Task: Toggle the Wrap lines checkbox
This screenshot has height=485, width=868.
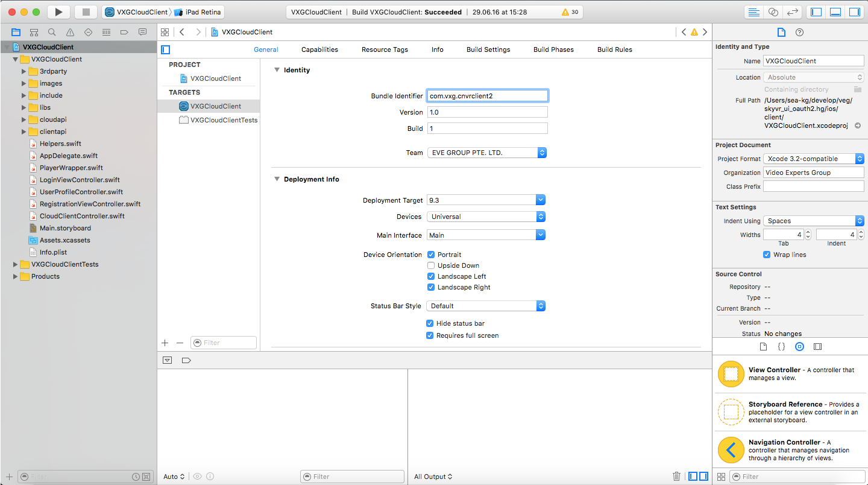Action: [767, 255]
